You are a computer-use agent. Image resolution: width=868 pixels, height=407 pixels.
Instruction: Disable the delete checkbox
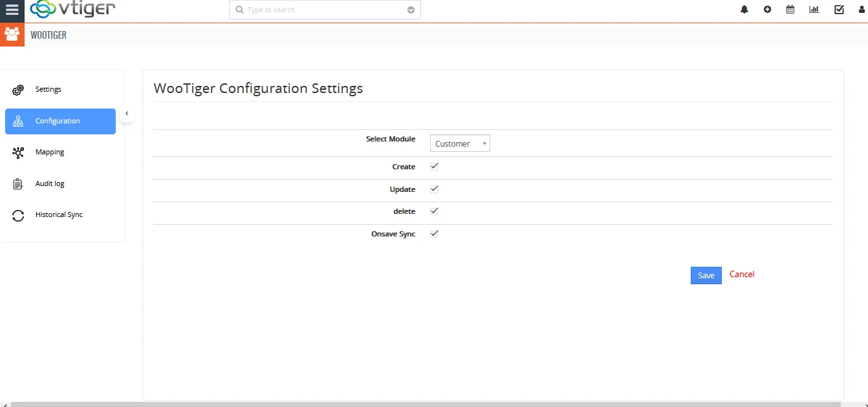tap(434, 211)
